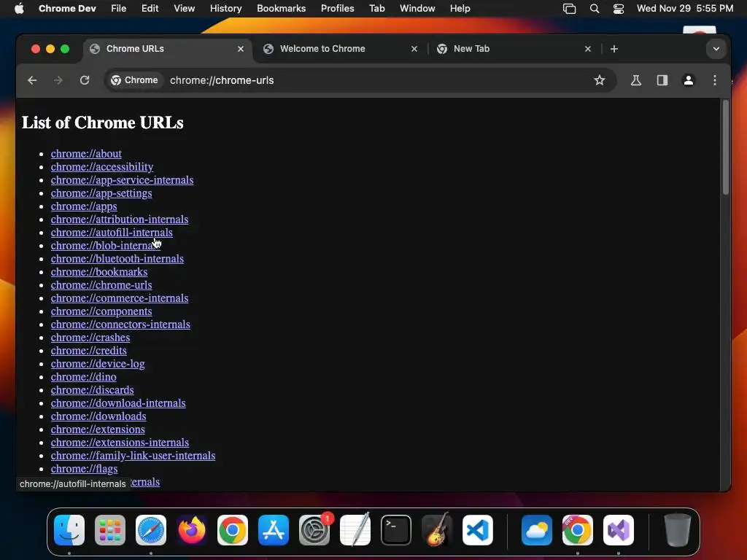Open the chrome://apps link
Viewport: 747px width, 560px height.
pos(84,206)
